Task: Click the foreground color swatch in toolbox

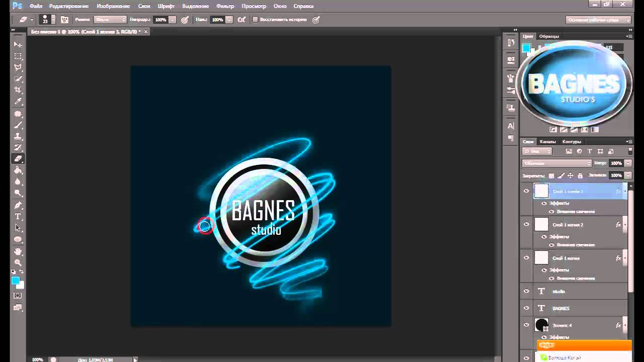Action: (16, 280)
